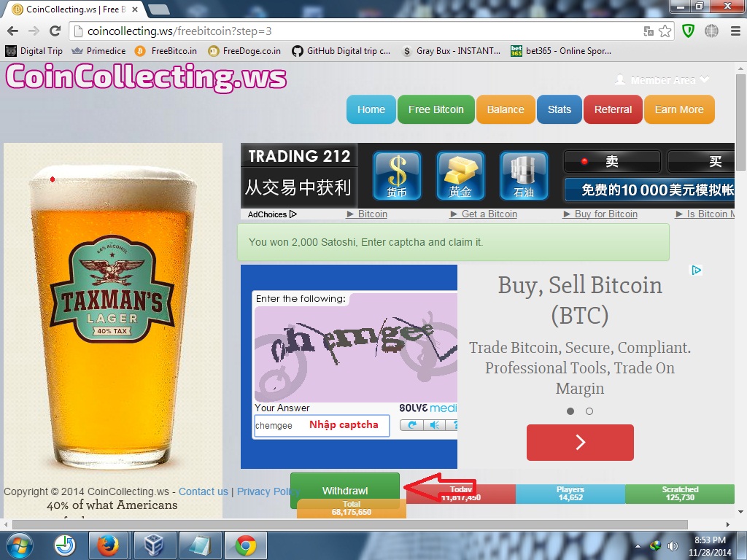Close the CoinCollecting.ws browser tab
Image resolution: width=747 pixels, height=560 pixels.
pos(135,9)
